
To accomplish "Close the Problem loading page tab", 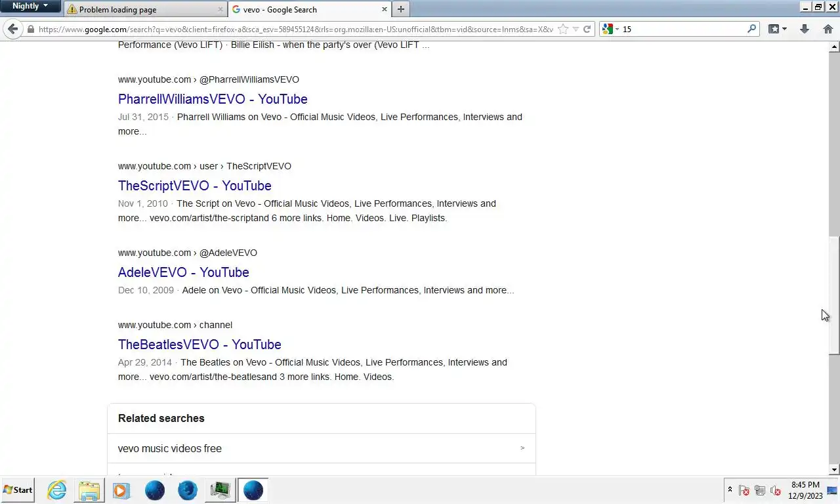I will click(220, 9).
